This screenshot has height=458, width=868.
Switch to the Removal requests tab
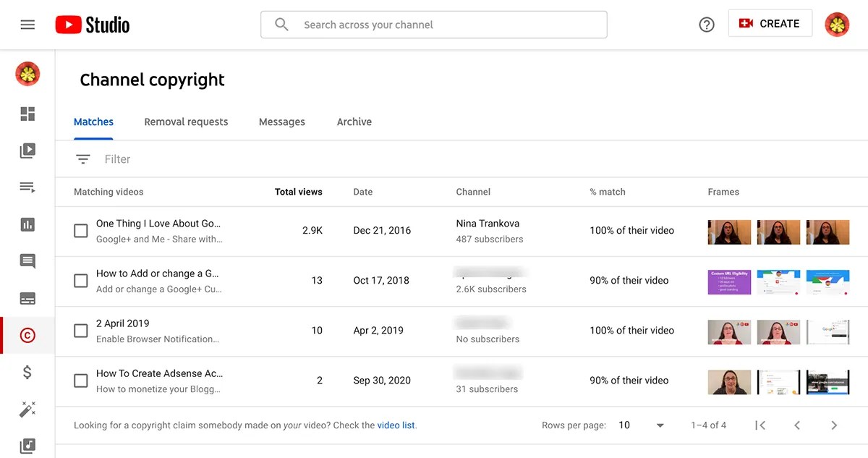186,122
